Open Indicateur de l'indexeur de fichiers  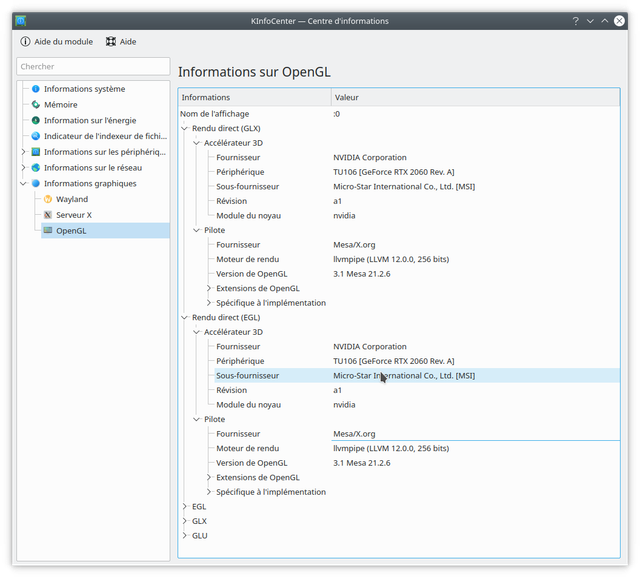105,136
